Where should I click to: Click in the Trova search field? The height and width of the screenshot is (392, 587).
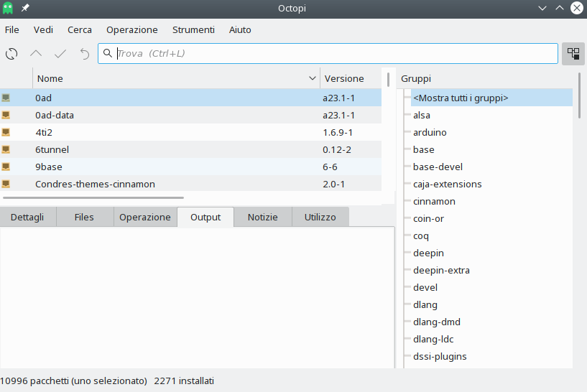[331, 53]
